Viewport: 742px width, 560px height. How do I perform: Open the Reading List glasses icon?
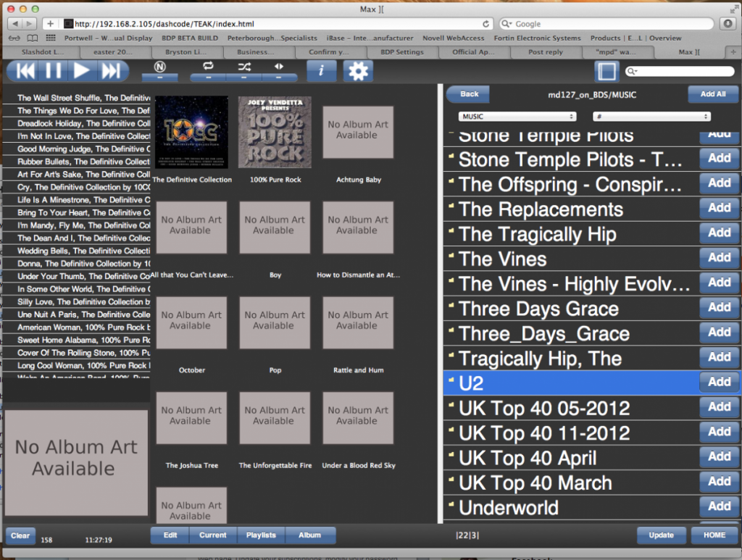coord(14,38)
